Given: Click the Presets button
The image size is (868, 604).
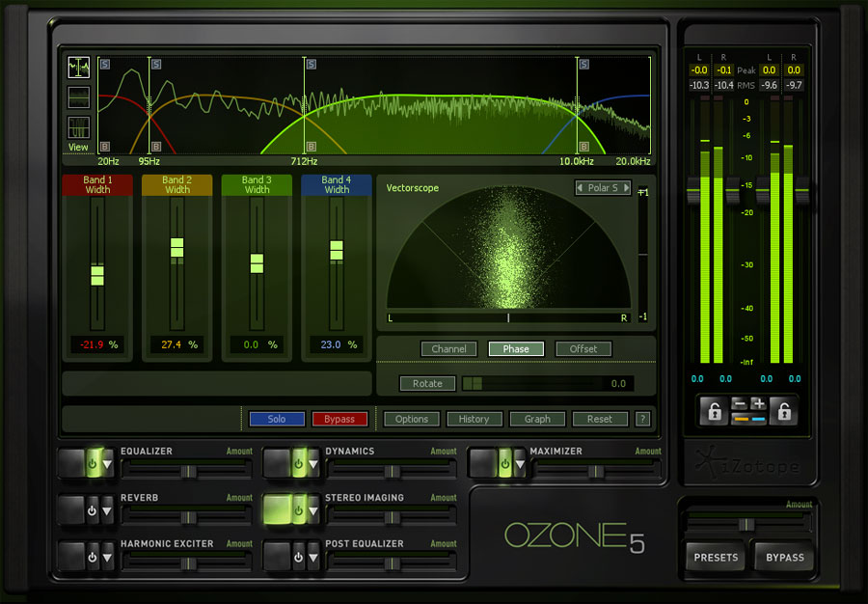Looking at the screenshot, I should 715,558.
